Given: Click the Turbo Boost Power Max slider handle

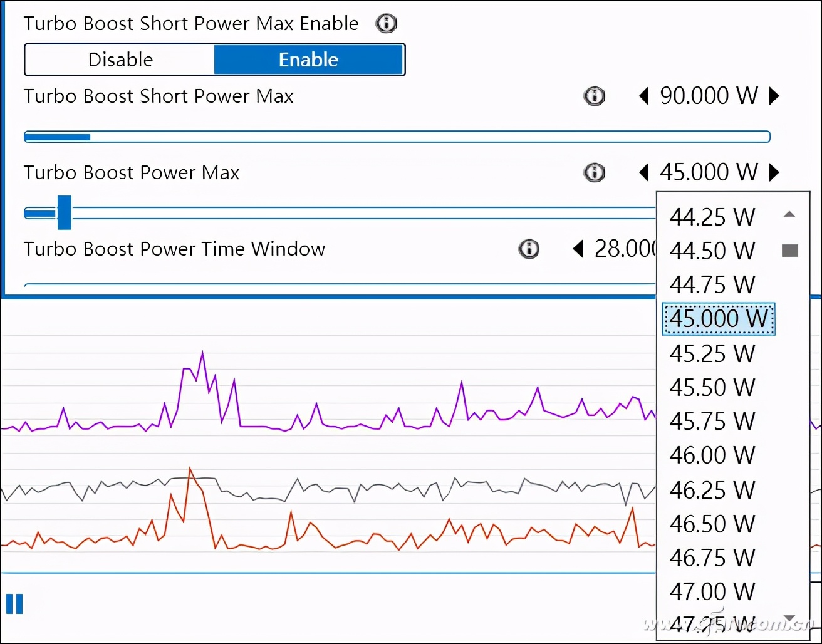Looking at the screenshot, I should coord(64,213).
